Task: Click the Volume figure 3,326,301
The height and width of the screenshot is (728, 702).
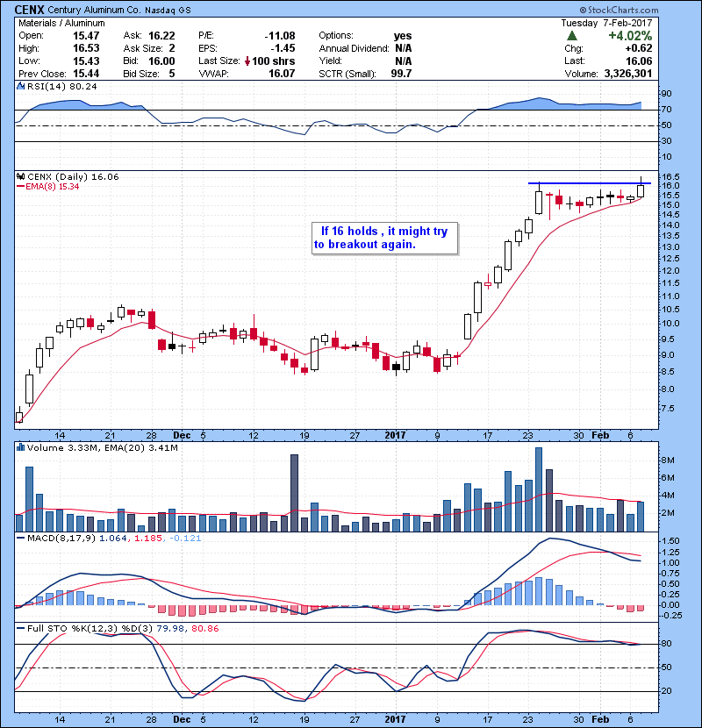Action: point(628,74)
